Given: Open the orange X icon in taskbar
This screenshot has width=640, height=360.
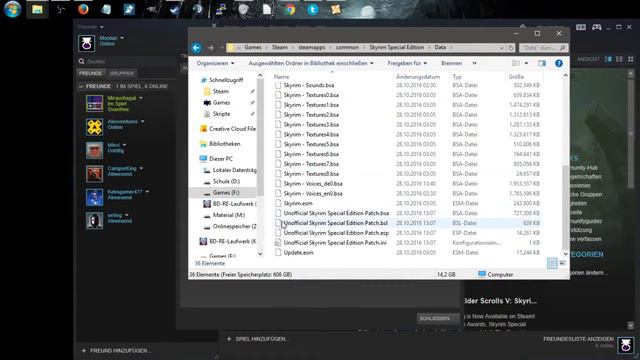Looking at the screenshot, I should (336, 9).
